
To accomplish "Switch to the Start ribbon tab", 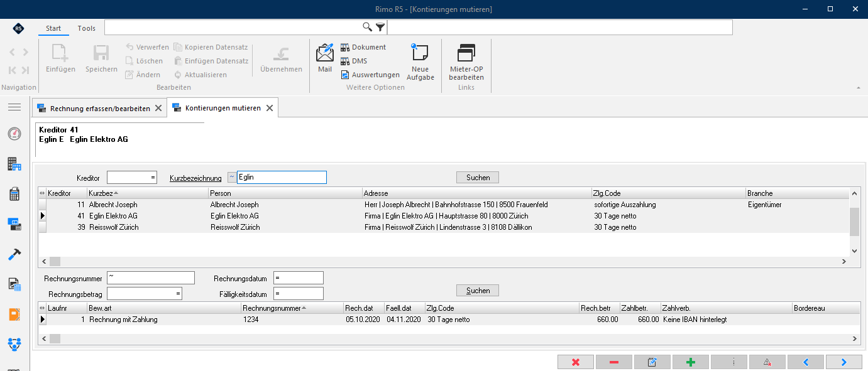I will point(53,28).
